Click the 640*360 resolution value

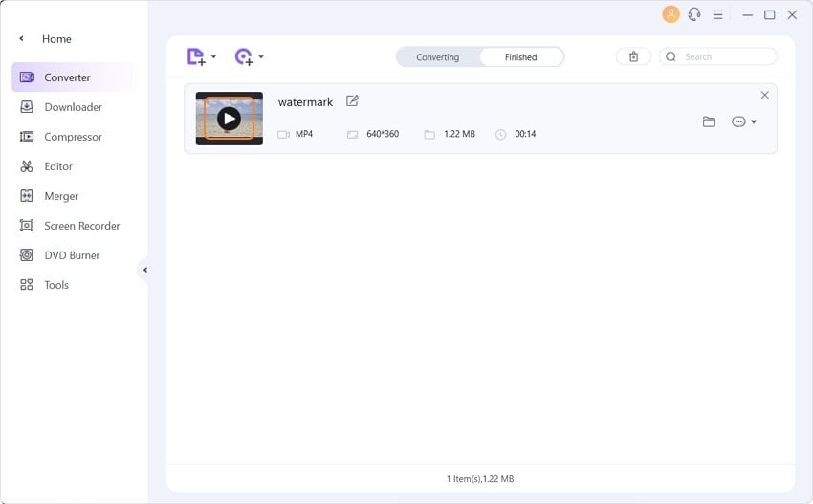tap(383, 134)
